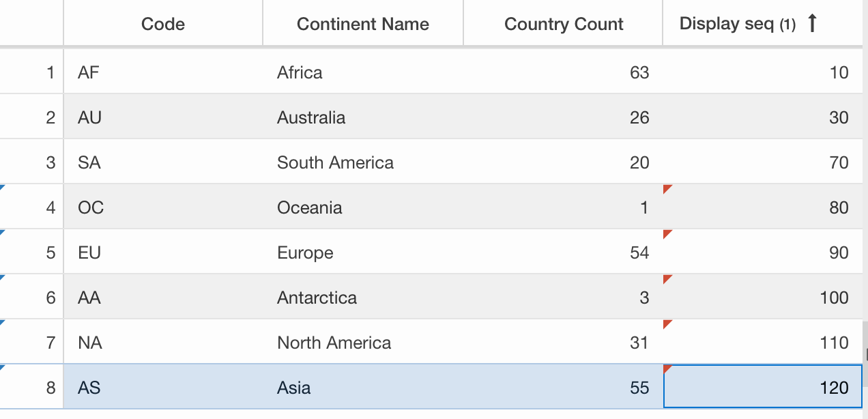Click the Display seq column header

pos(763,24)
